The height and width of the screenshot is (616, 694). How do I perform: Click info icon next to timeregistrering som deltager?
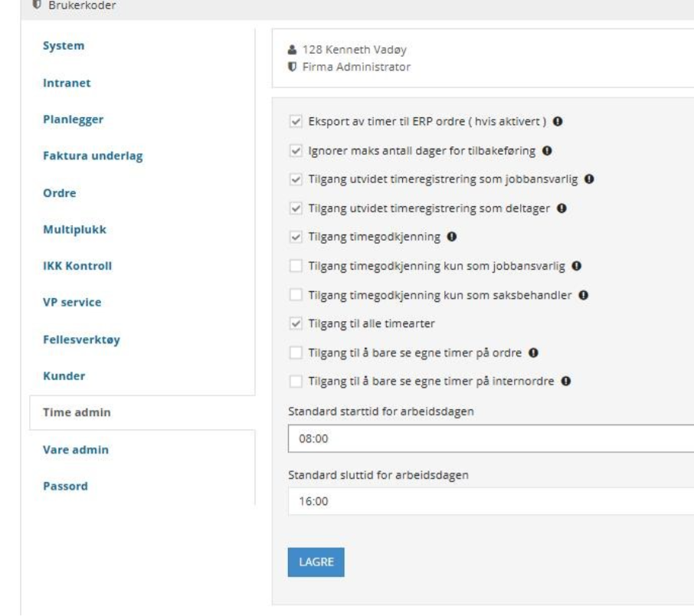tap(561, 208)
